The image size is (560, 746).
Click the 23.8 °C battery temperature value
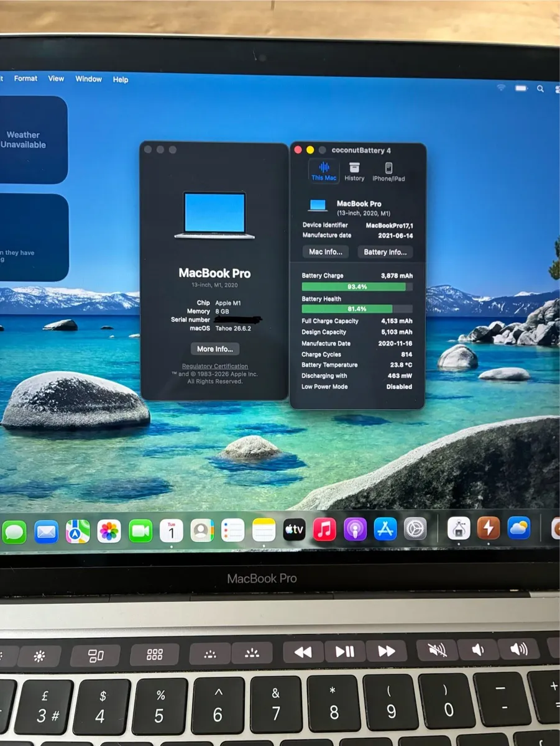[400, 365]
